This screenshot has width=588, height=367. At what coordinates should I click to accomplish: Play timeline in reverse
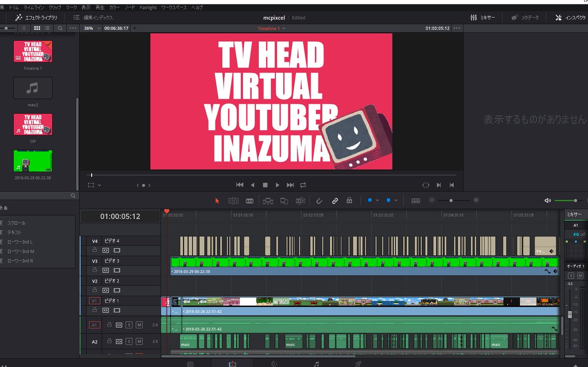pos(252,185)
